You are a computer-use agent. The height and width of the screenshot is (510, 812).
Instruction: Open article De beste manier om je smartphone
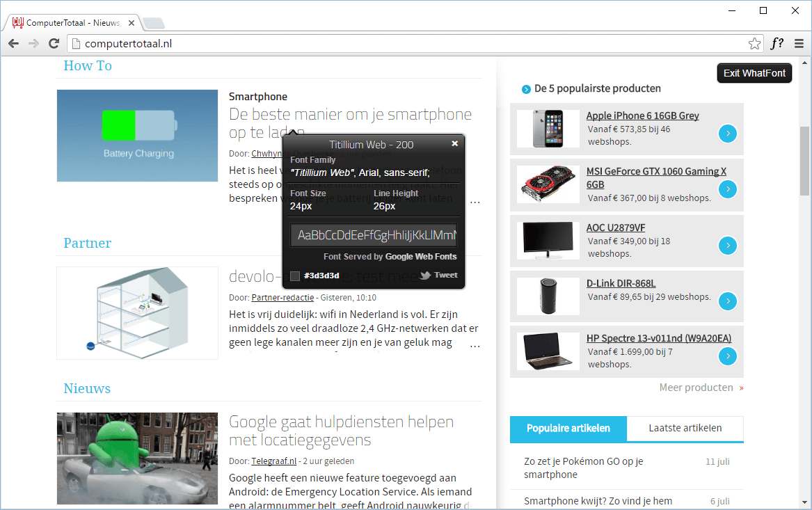point(350,123)
